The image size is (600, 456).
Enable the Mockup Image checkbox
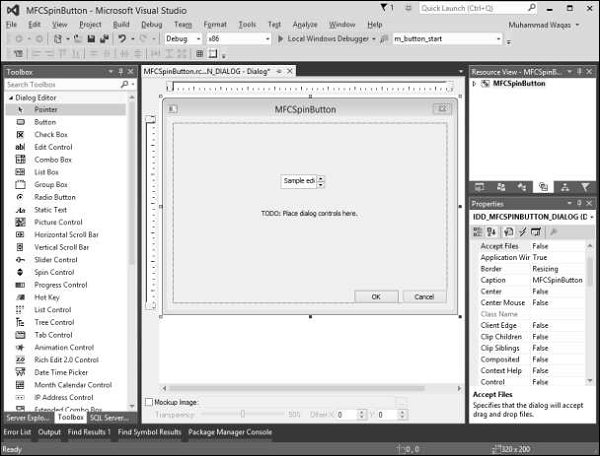tap(149, 402)
